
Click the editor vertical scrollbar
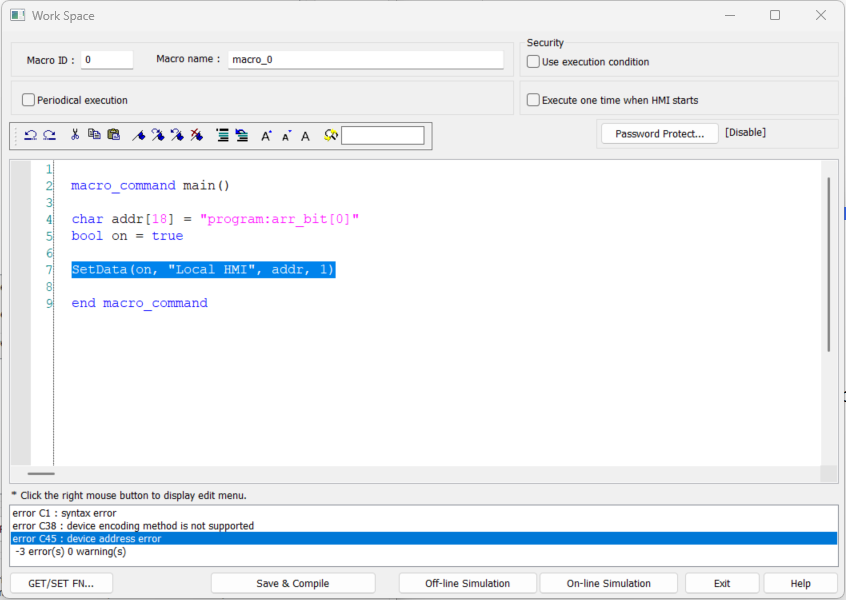(828, 264)
